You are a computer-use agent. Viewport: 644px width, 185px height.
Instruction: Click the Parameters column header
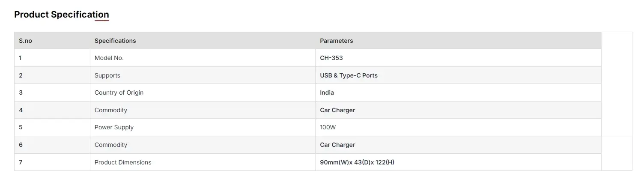458,41
